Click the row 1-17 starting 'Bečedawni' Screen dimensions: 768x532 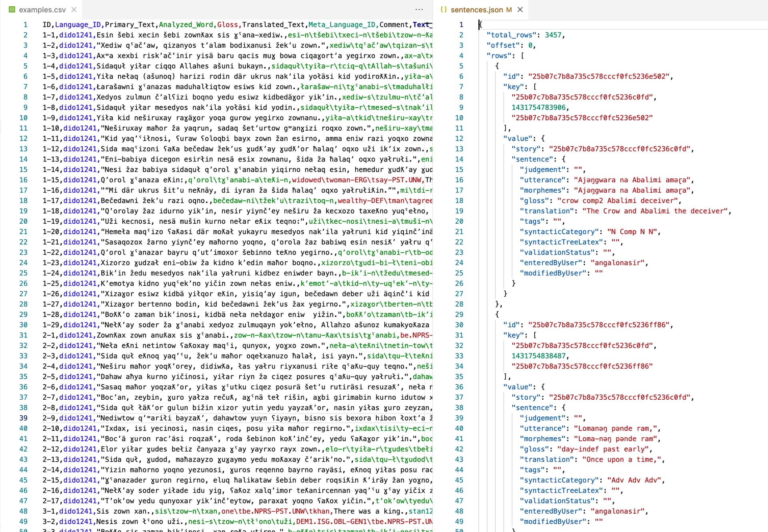(x=238, y=201)
